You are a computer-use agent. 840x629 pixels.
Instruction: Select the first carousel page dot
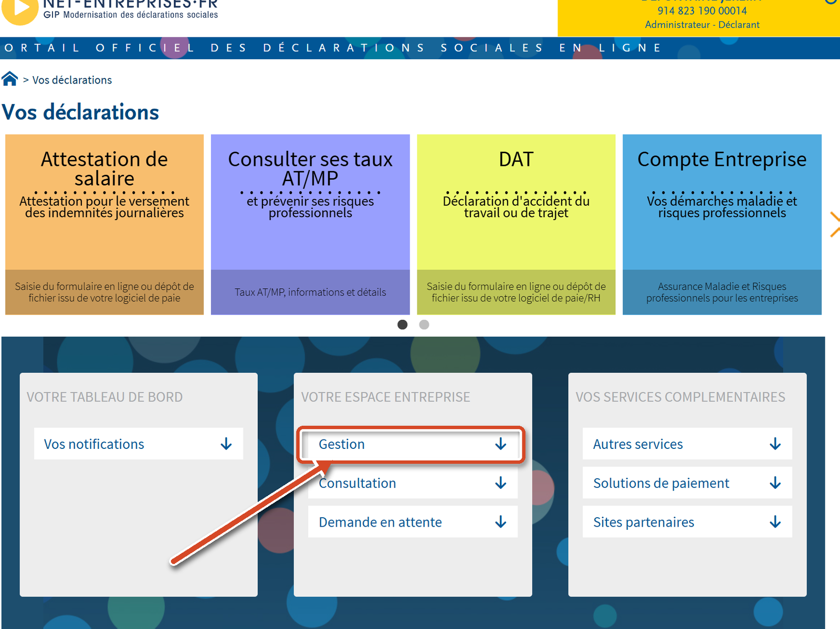point(403,324)
